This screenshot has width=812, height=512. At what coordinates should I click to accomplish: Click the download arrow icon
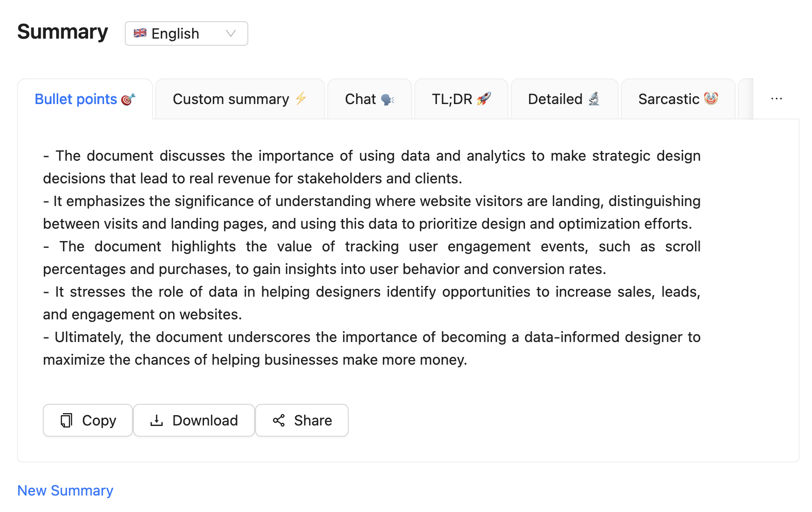pyautogui.click(x=157, y=420)
